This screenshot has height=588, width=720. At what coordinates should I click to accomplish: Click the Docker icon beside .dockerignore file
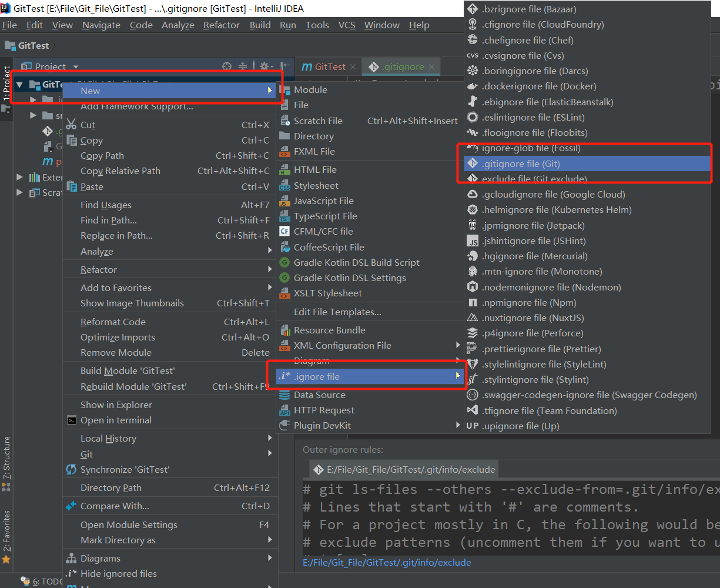pyautogui.click(x=473, y=86)
